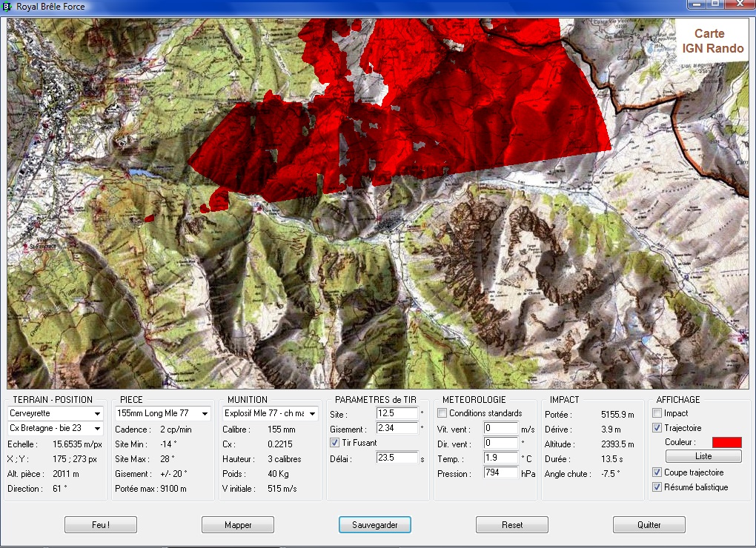Minimize the Royal Brêle Force window
Image resolution: width=756 pixels, height=548 pixels.
click(697, 4)
